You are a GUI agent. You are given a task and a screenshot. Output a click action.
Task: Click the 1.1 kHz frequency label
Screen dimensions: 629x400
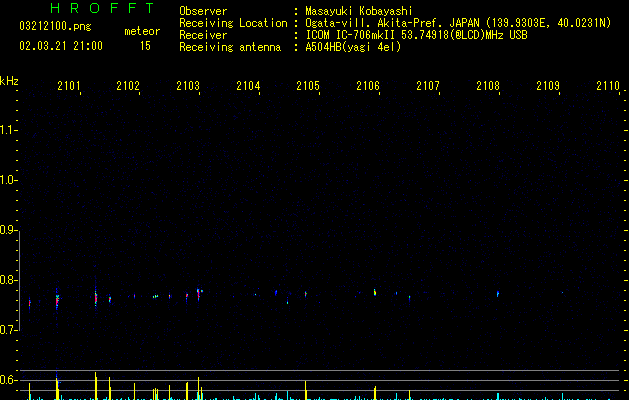[8, 130]
